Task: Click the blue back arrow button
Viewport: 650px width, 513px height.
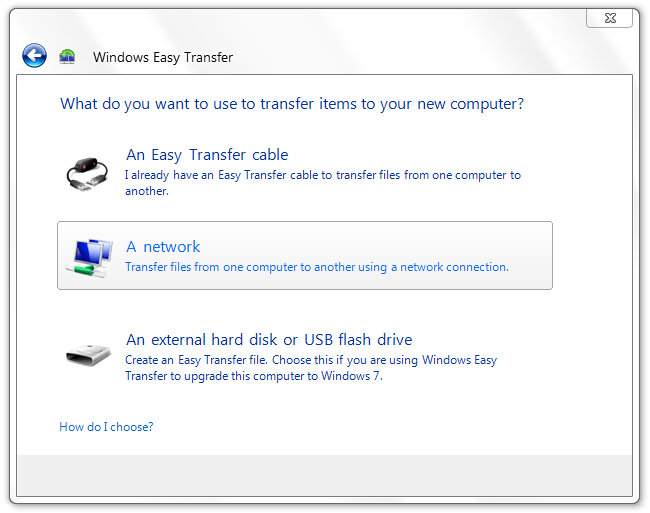Action: (34, 56)
